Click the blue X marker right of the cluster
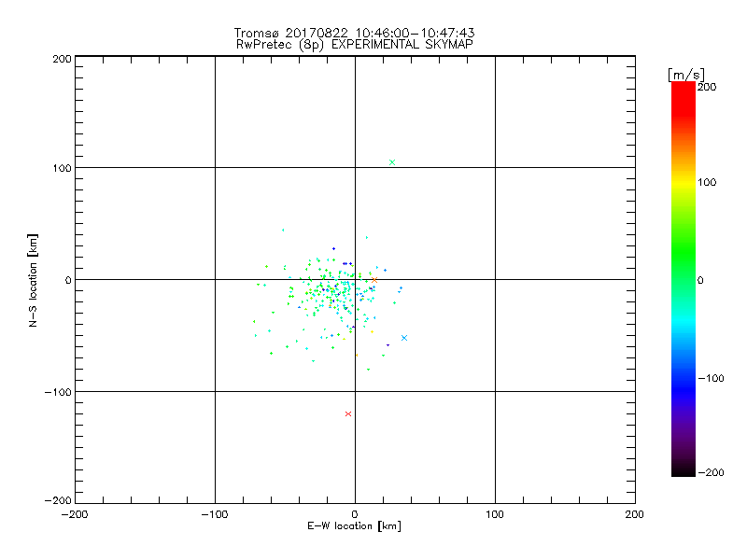Screen dimensions: 747x560 [404, 338]
